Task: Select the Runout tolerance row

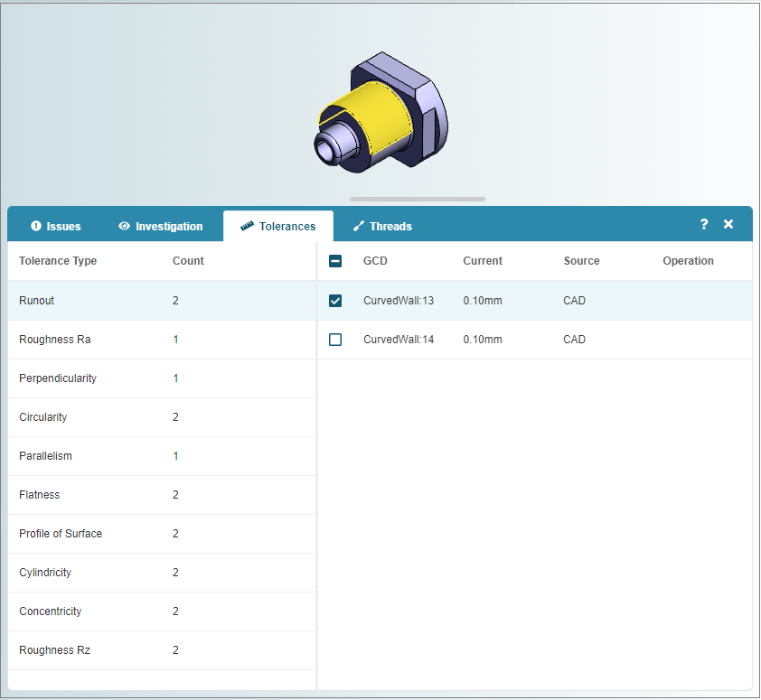Action: [162, 301]
